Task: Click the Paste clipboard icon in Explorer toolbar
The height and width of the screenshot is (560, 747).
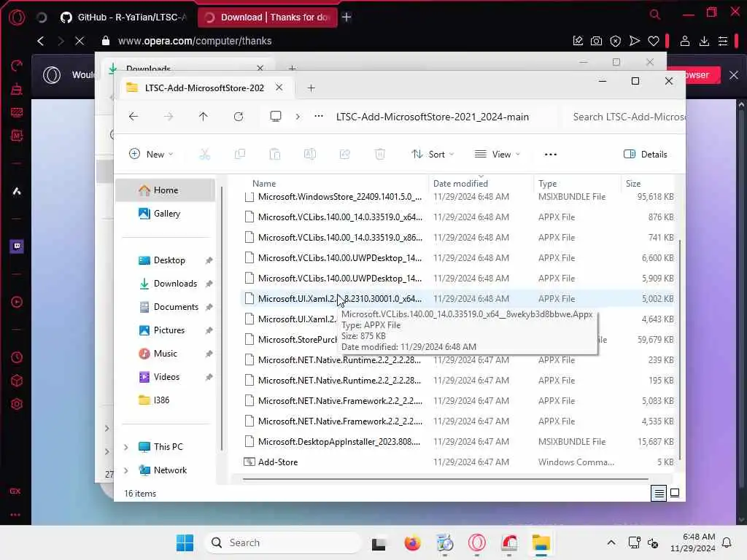Action: click(275, 155)
